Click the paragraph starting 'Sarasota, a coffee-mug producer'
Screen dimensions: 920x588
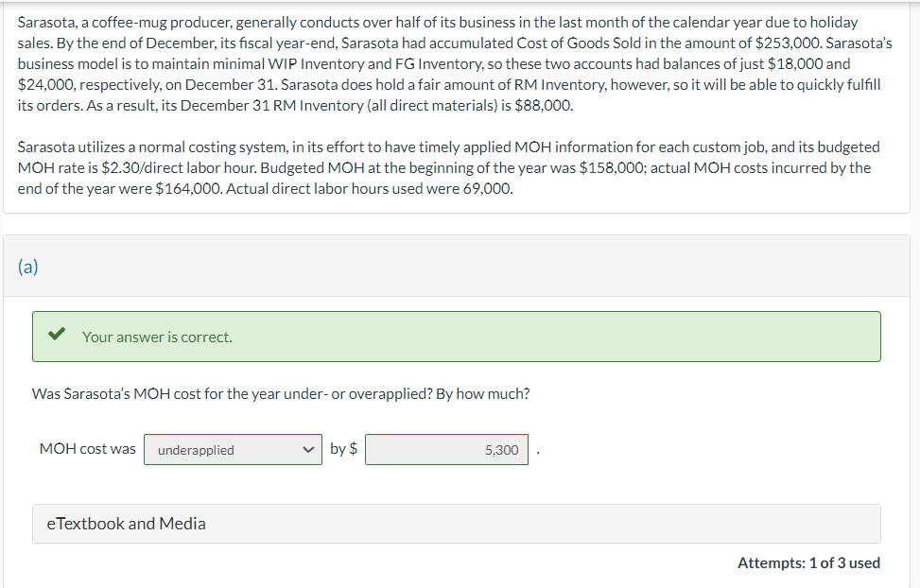[455, 64]
